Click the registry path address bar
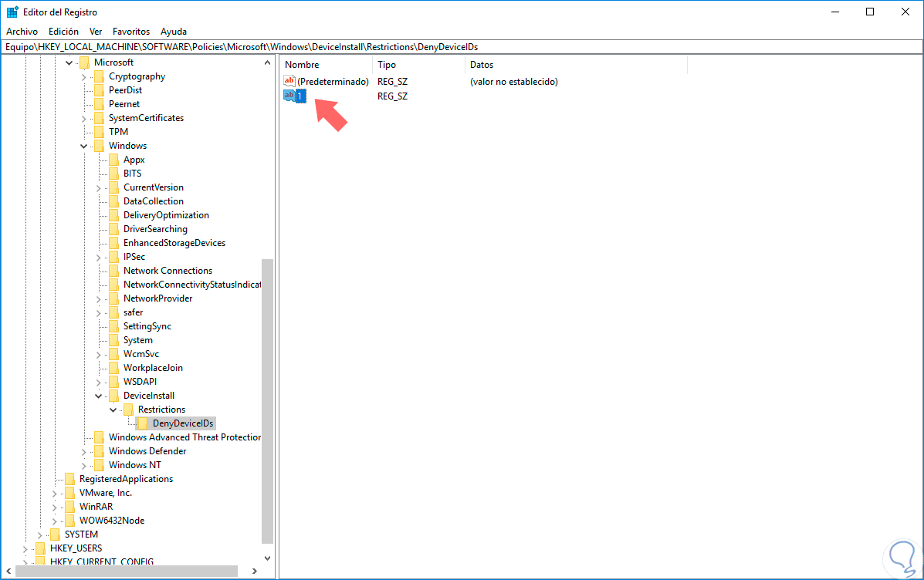 462,47
